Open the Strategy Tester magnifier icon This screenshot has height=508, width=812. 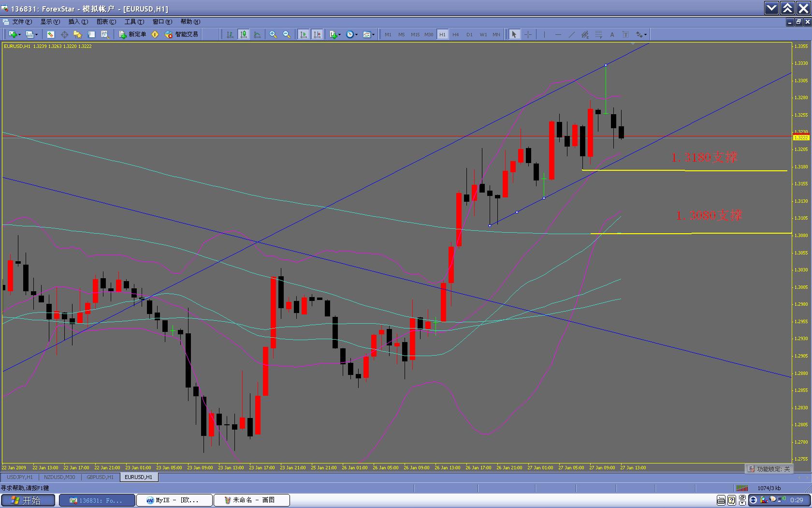(104, 34)
